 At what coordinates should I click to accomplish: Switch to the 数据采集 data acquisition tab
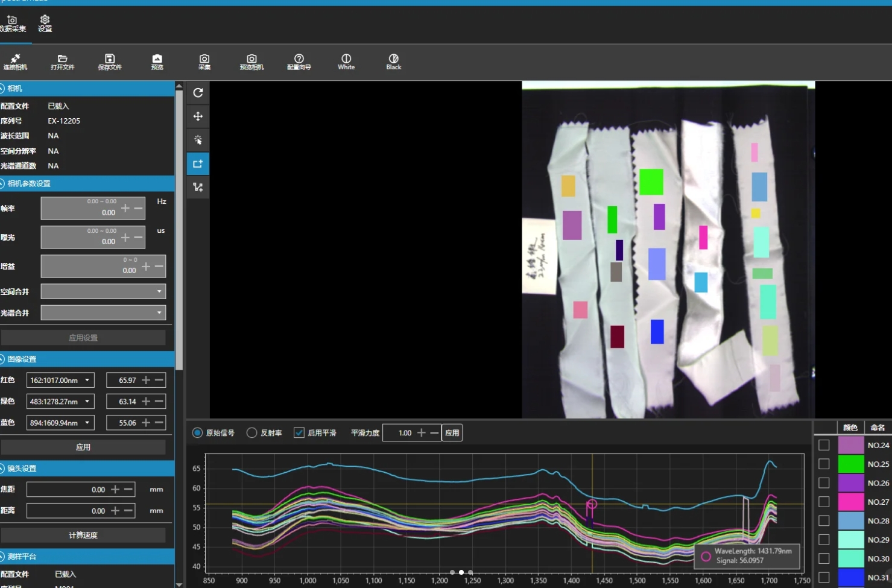coord(12,24)
